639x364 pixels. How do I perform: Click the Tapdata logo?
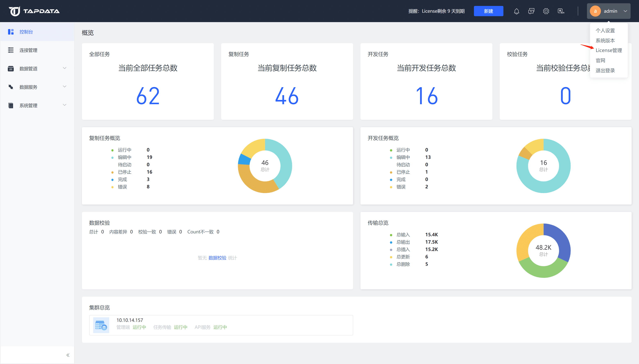tap(34, 11)
